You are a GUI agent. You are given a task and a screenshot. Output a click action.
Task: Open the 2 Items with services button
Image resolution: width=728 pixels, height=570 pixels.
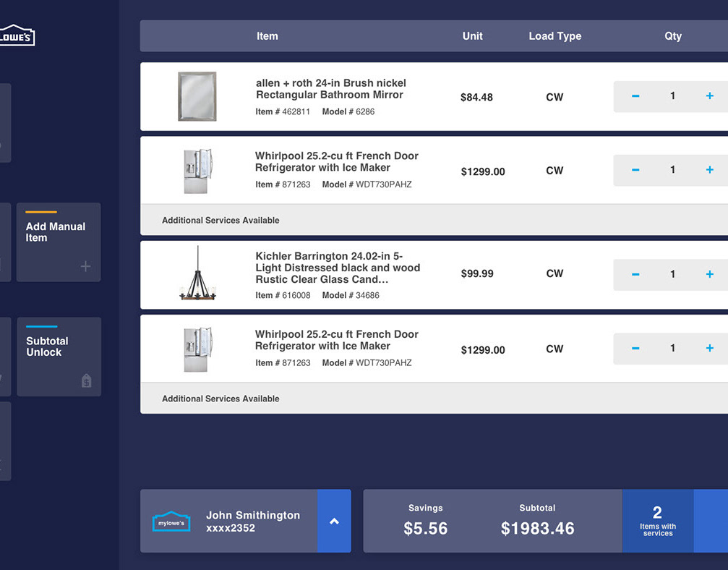pyautogui.click(x=657, y=521)
